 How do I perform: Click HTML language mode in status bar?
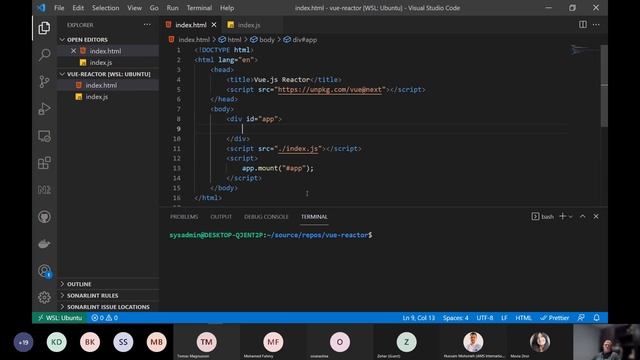(x=523, y=318)
